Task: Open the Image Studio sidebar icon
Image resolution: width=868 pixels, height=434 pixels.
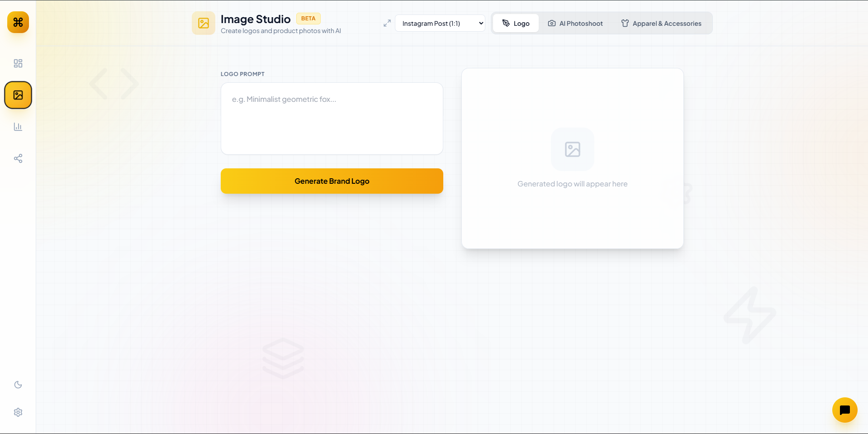Action: pos(18,95)
